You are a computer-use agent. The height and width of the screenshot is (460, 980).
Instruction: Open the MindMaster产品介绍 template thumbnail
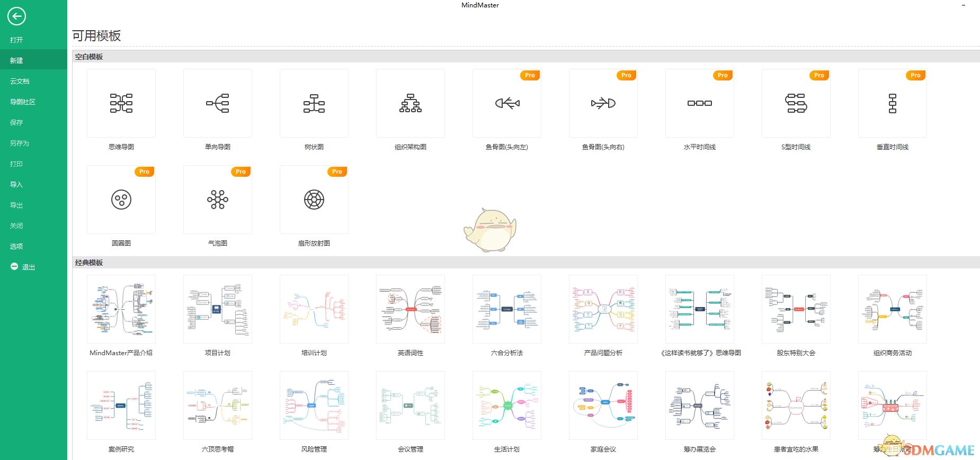(x=121, y=309)
